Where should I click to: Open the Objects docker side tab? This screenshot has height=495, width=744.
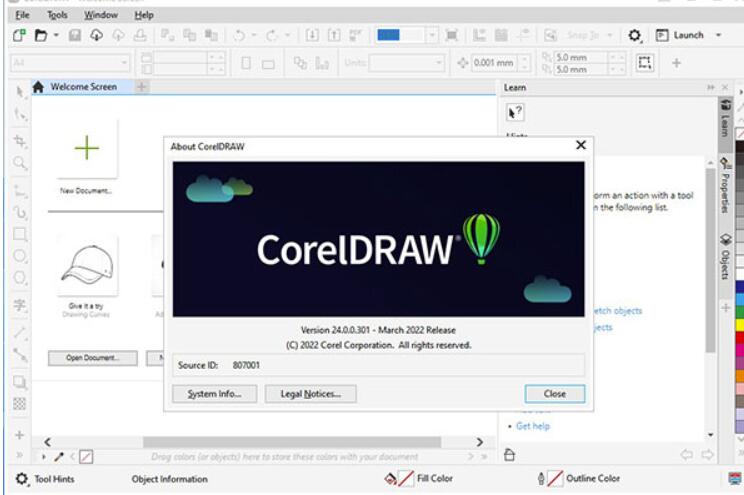[725, 257]
